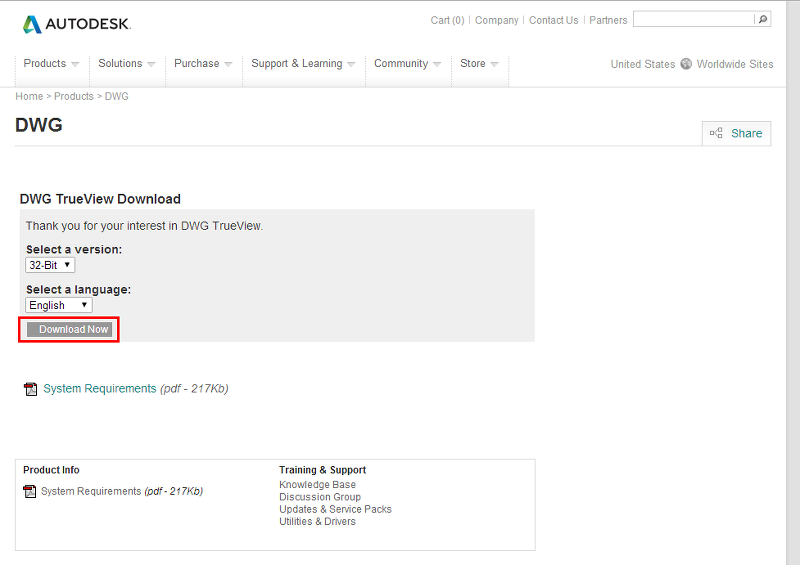Go to Home breadcrumb
800x565 pixels.
[29, 96]
